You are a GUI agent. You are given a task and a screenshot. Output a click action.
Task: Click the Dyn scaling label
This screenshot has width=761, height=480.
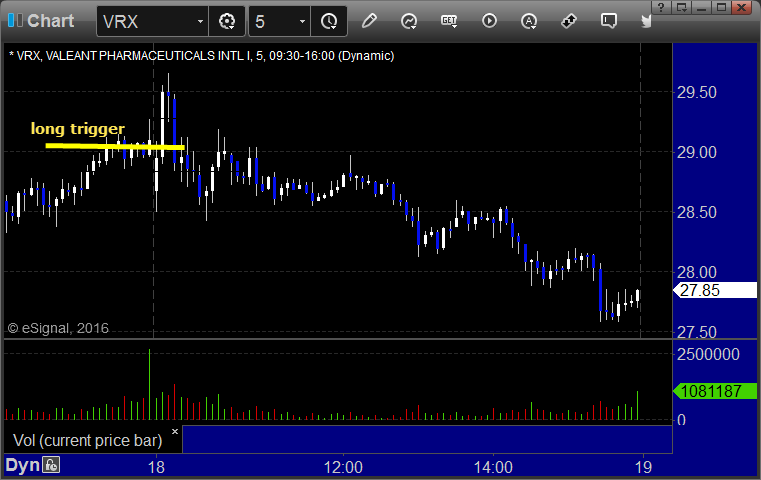[22, 465]
